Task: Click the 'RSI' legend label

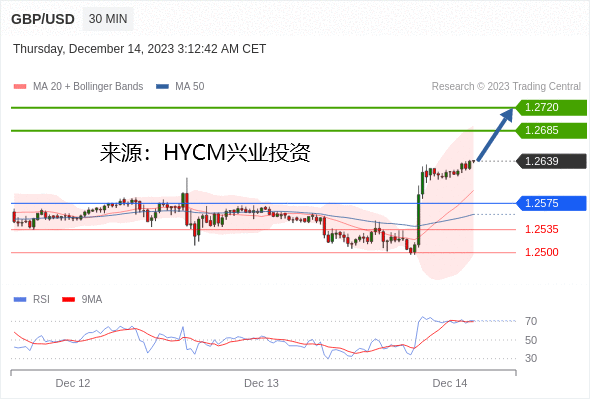Action: 41,300
